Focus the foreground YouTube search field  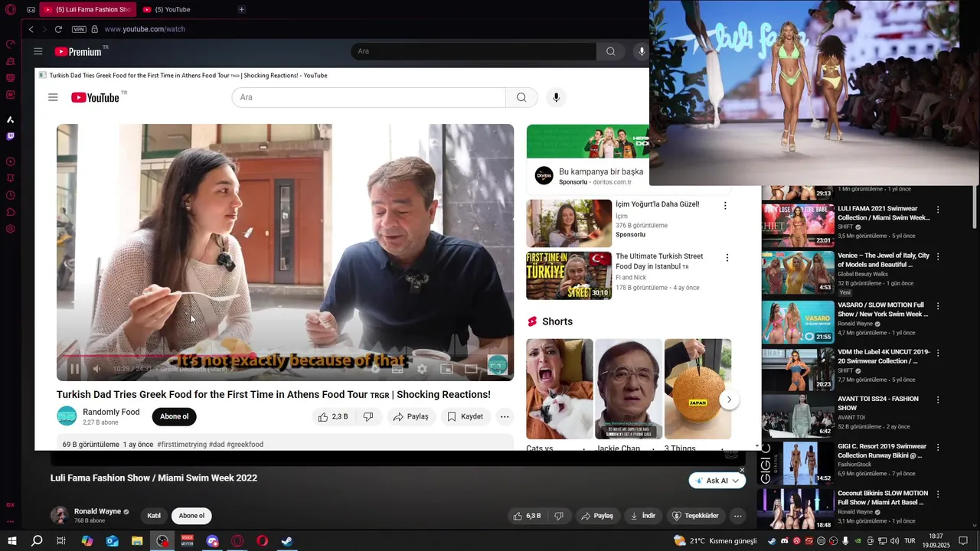pos(368,97)
